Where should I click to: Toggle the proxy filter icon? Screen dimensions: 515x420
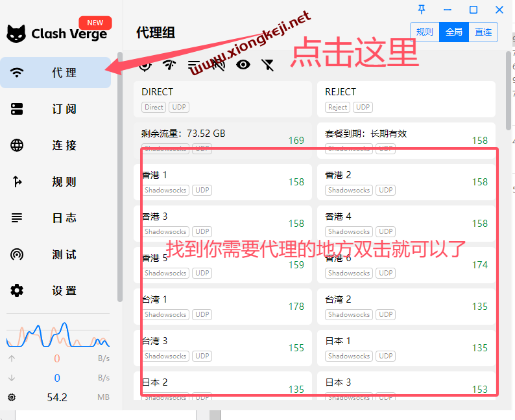267,64
